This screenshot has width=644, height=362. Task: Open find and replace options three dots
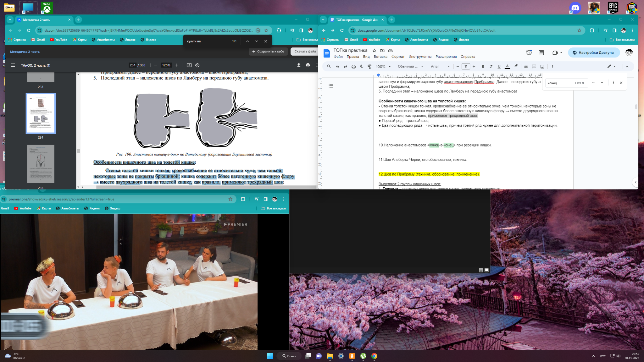point(613,83)
